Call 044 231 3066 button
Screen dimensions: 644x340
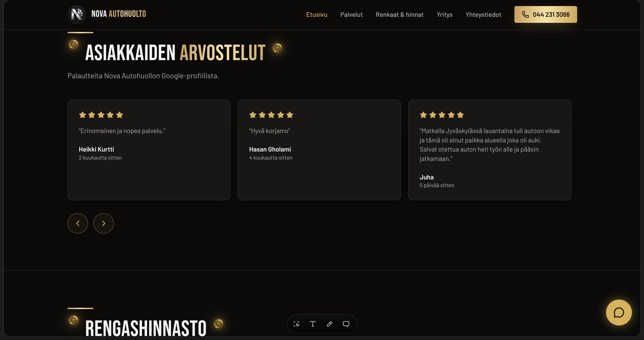tap(546, 14)
